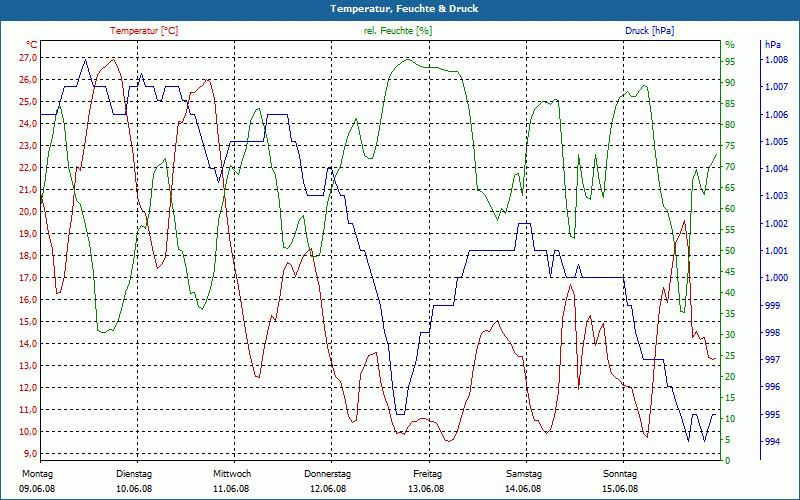Click the 'Dienstag' day label

134,474
